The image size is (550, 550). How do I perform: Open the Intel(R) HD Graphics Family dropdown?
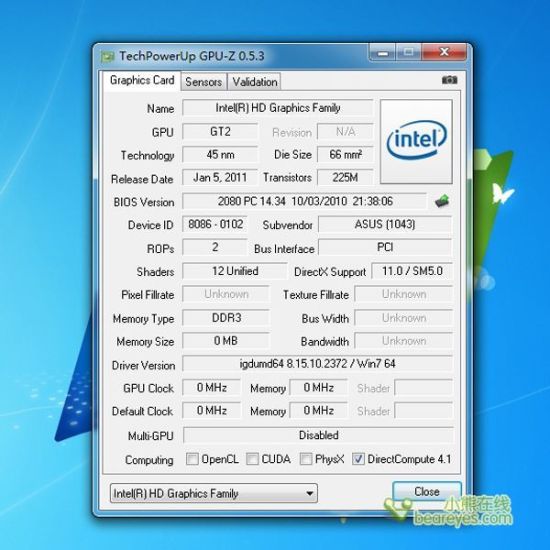point(214,493)
